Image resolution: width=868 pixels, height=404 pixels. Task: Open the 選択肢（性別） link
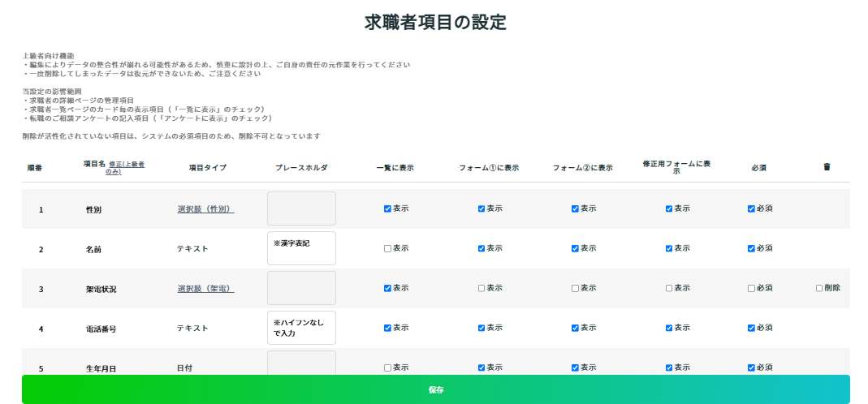click(x=205, y=209)
